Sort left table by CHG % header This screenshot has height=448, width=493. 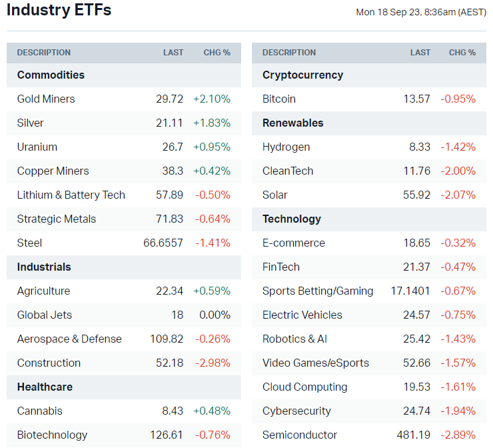coord(217,53)
